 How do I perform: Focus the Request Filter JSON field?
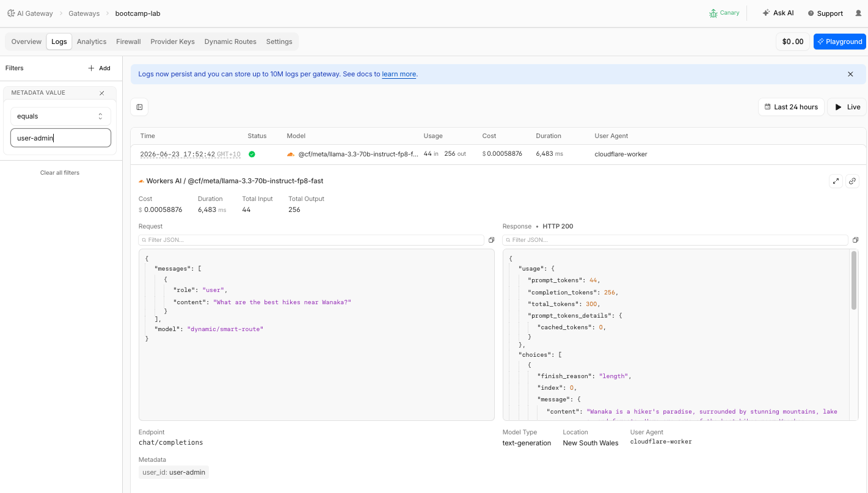point(312,240)
